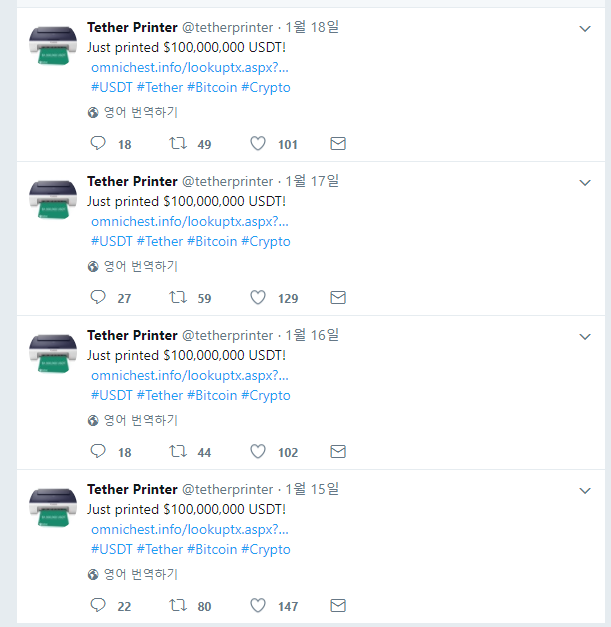Open the omnichest.info link in the 1월 18일 tweet
This screenshot has height=627, width=611.
pyautogui.click(x=189, y=67)
